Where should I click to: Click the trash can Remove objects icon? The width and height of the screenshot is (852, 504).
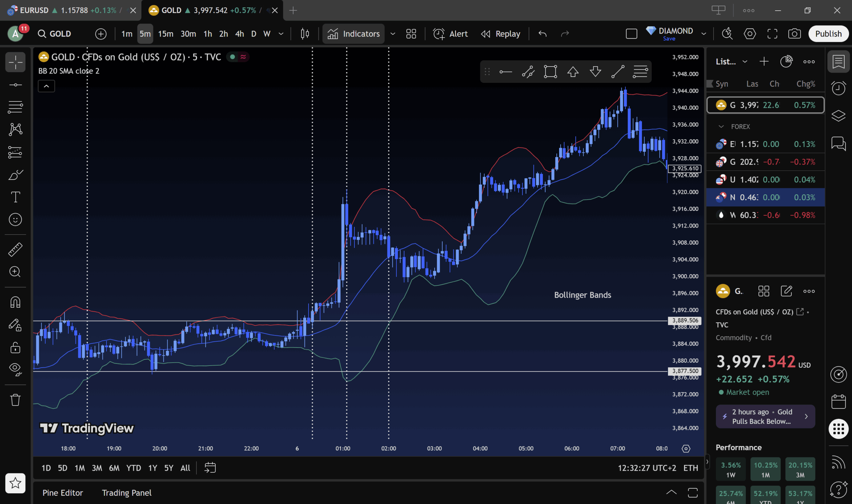point(15,400)
